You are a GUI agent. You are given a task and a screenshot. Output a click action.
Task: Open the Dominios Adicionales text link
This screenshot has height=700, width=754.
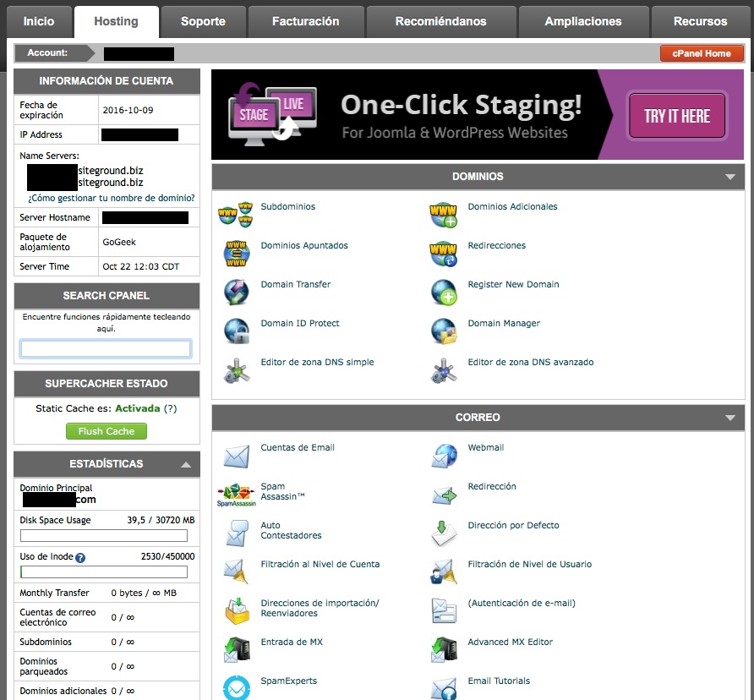coord(512,206)
